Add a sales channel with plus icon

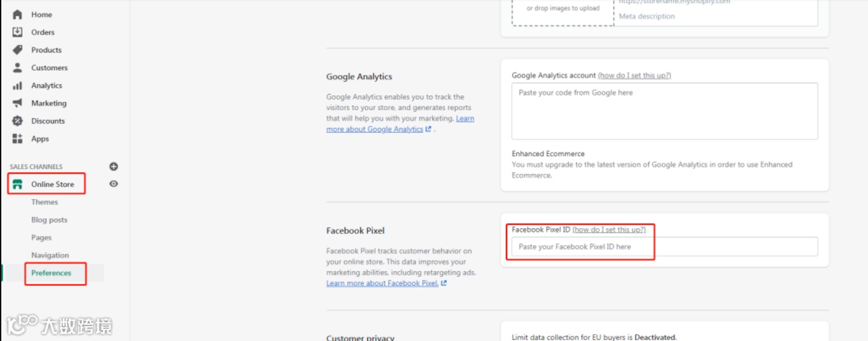pyautogui.click(x=114, y=167)
